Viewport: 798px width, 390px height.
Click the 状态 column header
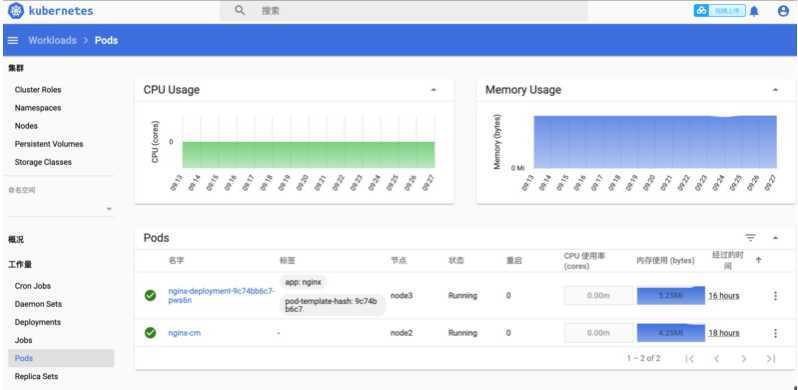[456, 260]
